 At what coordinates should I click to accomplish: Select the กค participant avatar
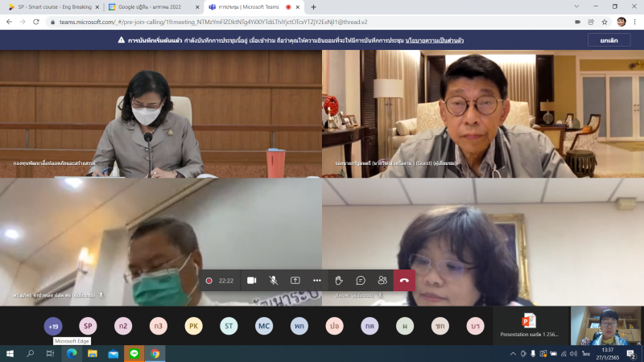pos(369,327)
